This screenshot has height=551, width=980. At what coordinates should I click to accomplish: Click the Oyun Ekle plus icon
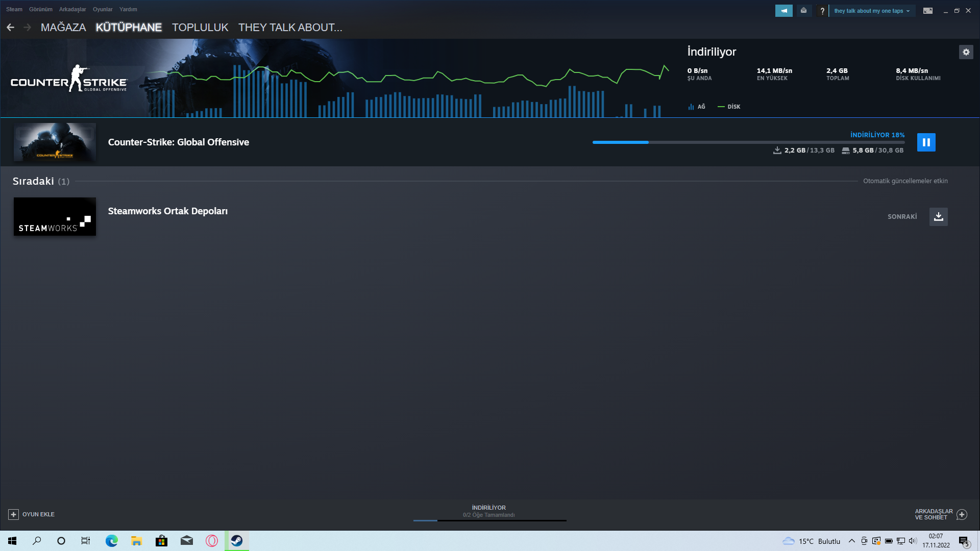14,514
